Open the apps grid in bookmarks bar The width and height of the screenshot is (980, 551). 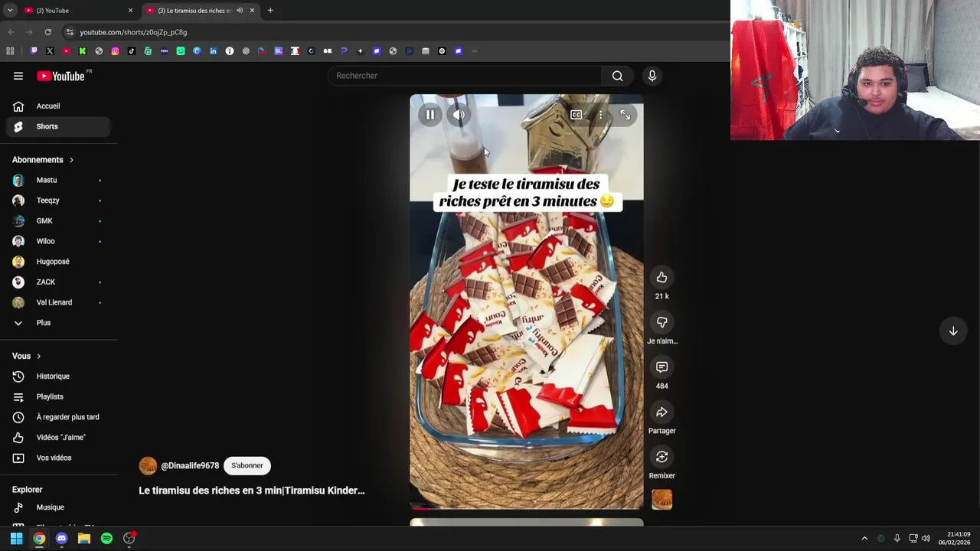[x=10, y=51]
